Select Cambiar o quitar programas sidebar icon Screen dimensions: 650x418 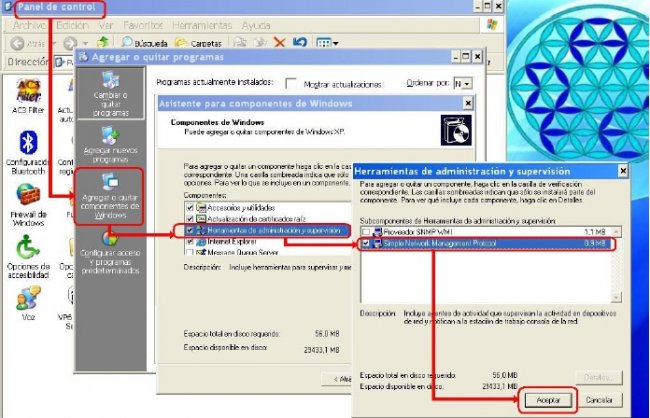(111, 94)
